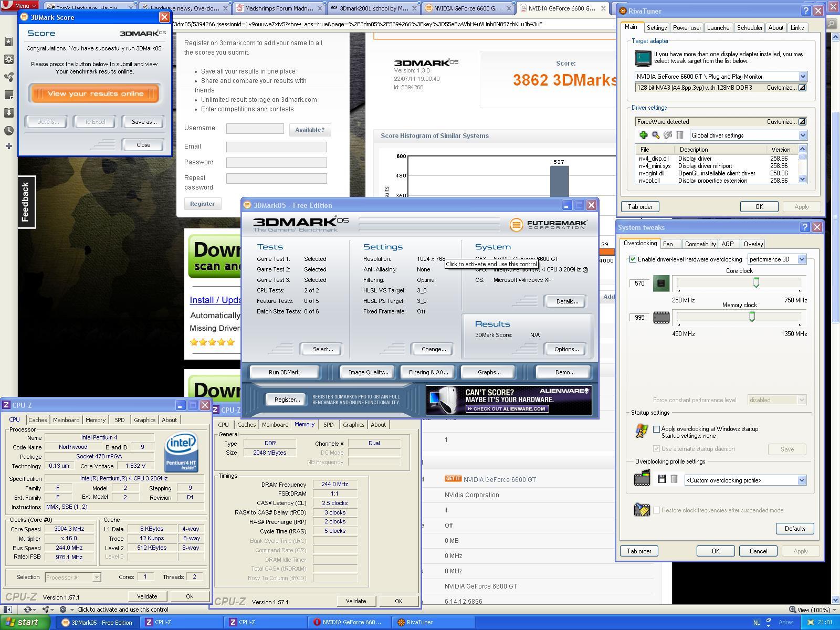
Task: Click the driver files list scrollbar down arrow
Action: [x=802, y=179]
